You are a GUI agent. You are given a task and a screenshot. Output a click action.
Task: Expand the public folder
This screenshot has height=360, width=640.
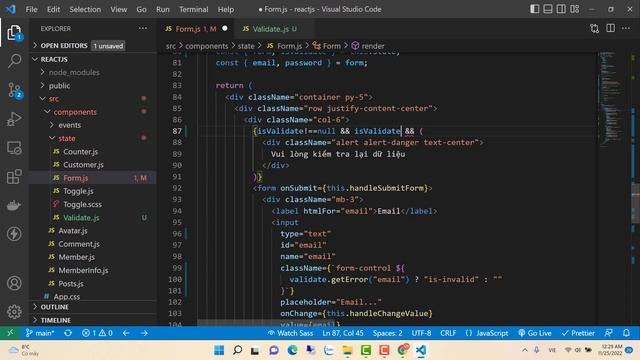pyautogui.click(x=59, y=85)
